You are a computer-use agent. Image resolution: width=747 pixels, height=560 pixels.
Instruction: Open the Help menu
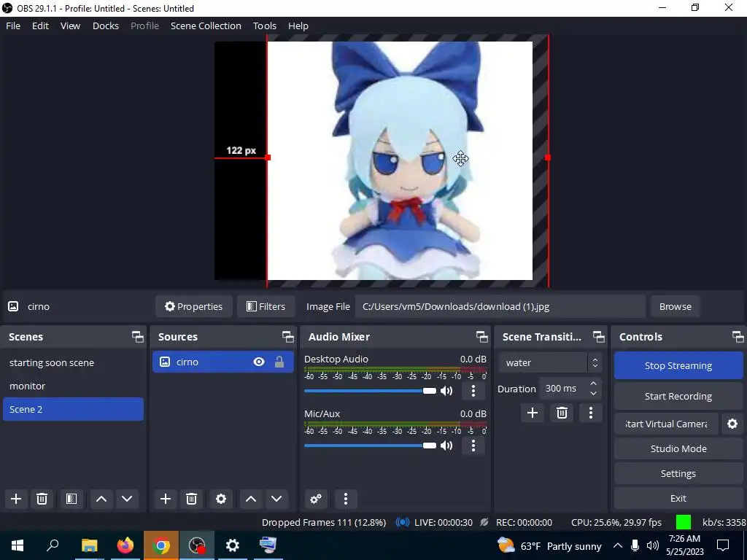(x=298, y=26)
